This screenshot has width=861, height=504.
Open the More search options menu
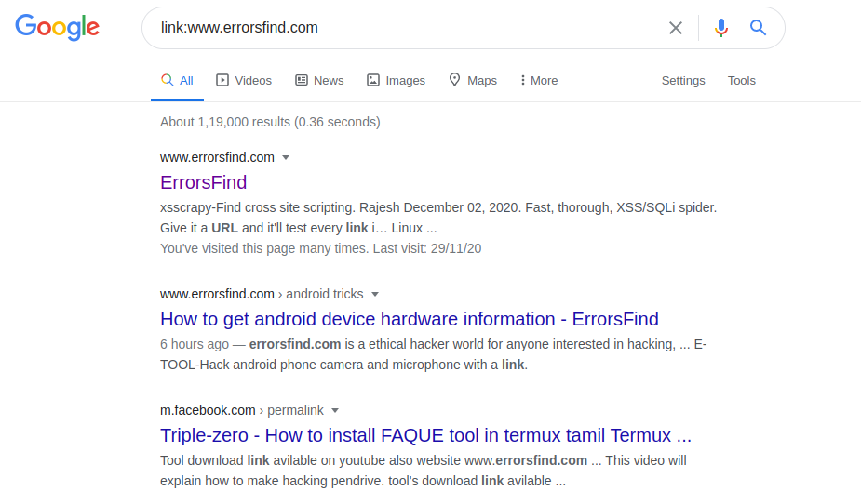tap(539, 81)
